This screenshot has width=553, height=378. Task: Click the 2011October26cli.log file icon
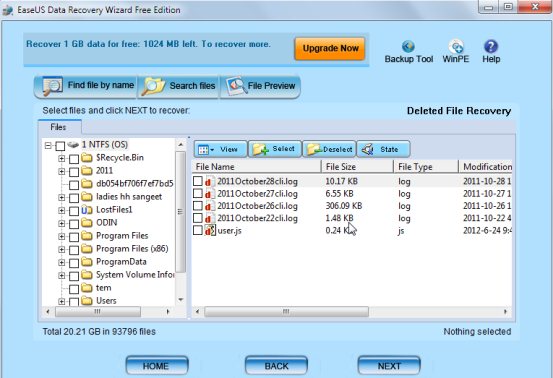[x=209, y=206]
